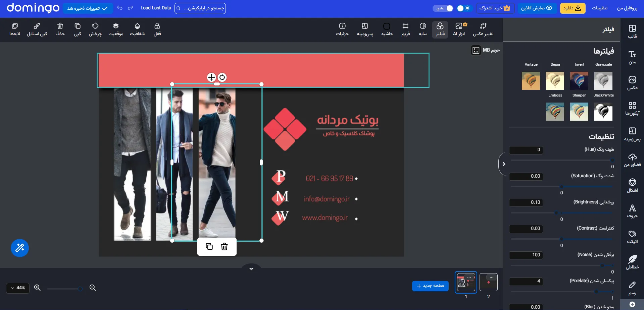Open the موقعیت (position) tool

[116, 29]
